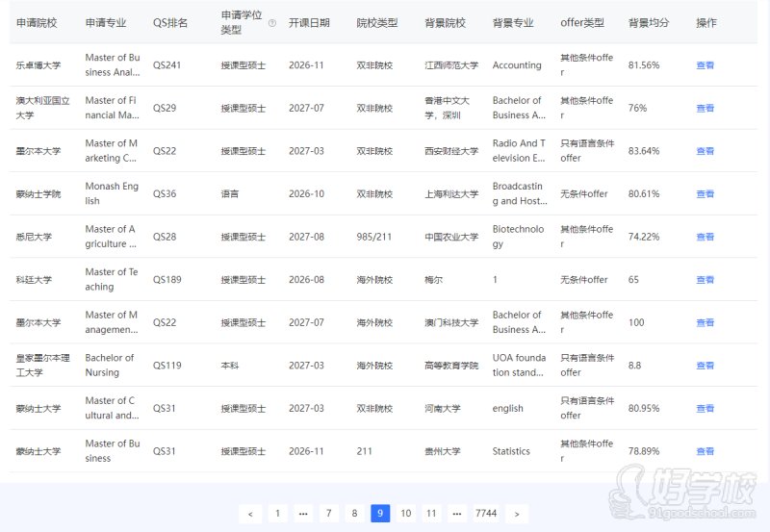Select the Master of Financial Ma... cell

(112, 108)
